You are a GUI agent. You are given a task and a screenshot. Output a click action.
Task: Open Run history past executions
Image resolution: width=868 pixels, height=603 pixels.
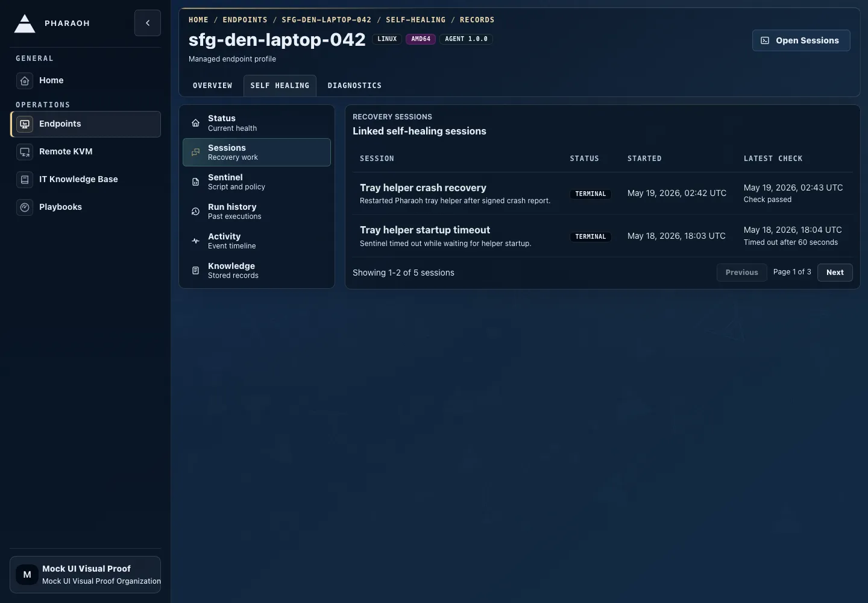coord(257,212)
